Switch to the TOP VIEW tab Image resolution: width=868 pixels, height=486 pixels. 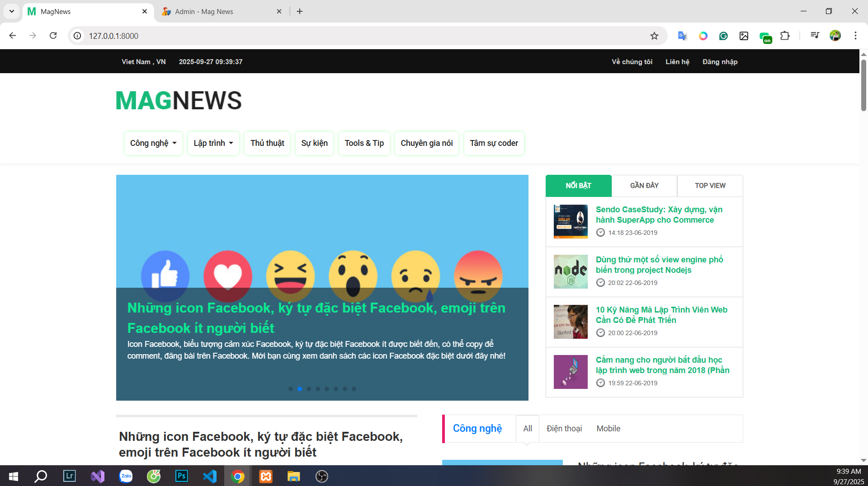pos(710,186)
